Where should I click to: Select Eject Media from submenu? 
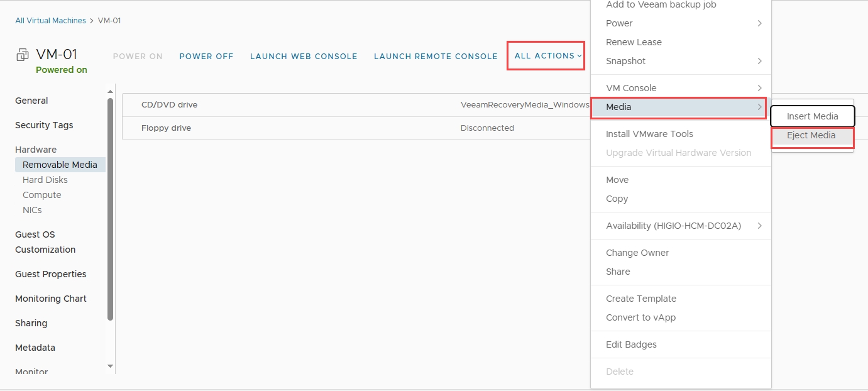811,135
